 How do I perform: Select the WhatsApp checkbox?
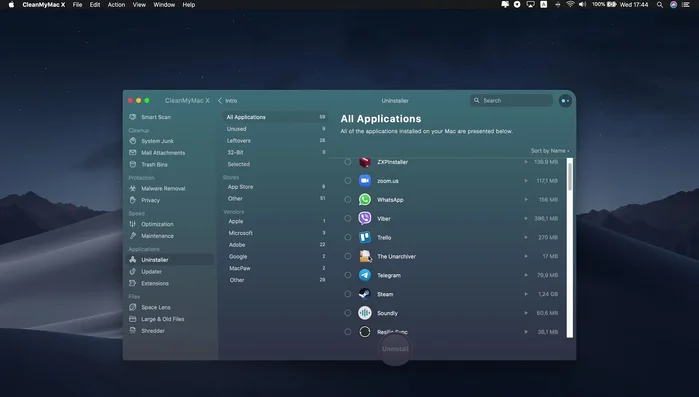pos(348,200)
